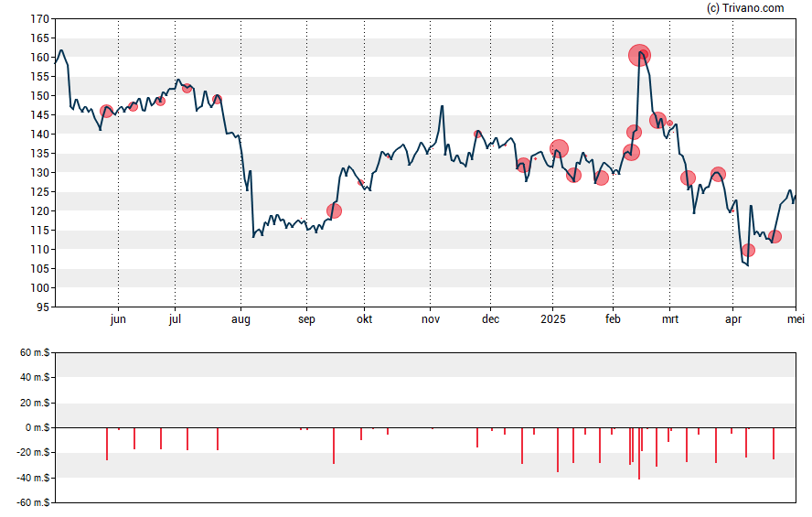
Task: Click the price spike peak in early November
Action: coord(443,107)
